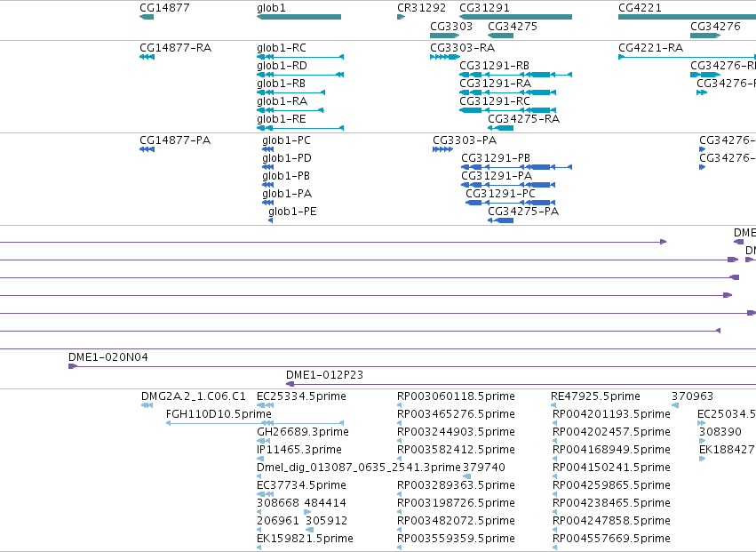756x552 pixels.
Task: Select EST RE47925.5prime
Action: coord(595,396)
